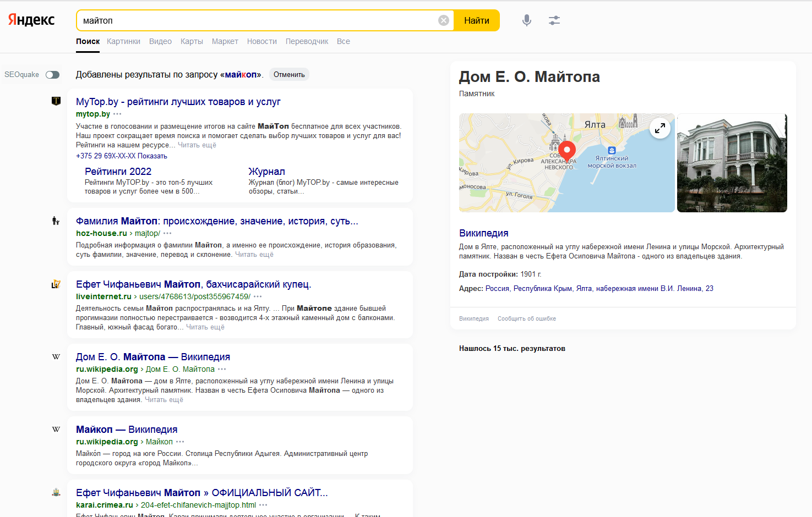Image resolution: width=812 pixels, height=517 pixels.
Task: Click Сообщить об ошибке link
Action: 527,318
